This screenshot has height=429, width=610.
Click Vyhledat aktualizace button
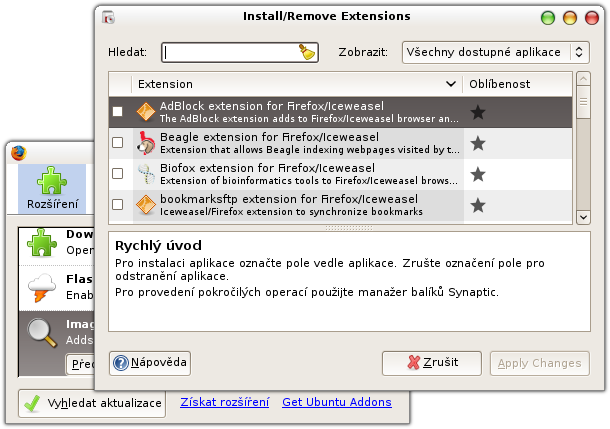pos(93,403)
